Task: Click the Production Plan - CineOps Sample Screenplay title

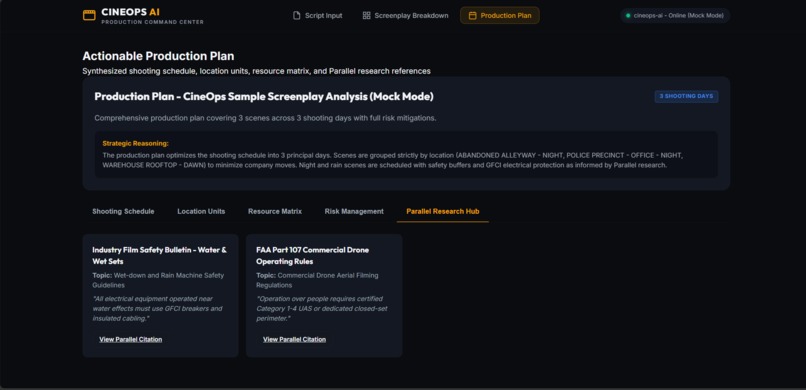Action: tap(264, 97)
